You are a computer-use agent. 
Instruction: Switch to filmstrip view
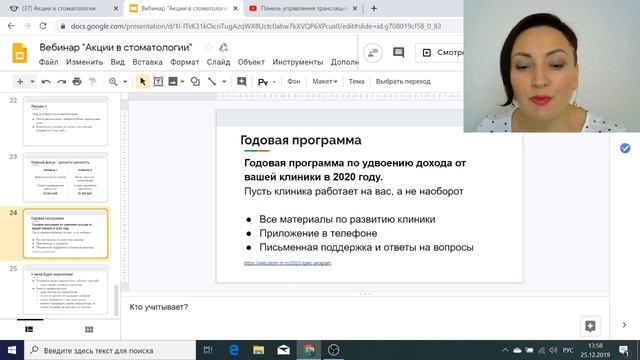(29, 329)
